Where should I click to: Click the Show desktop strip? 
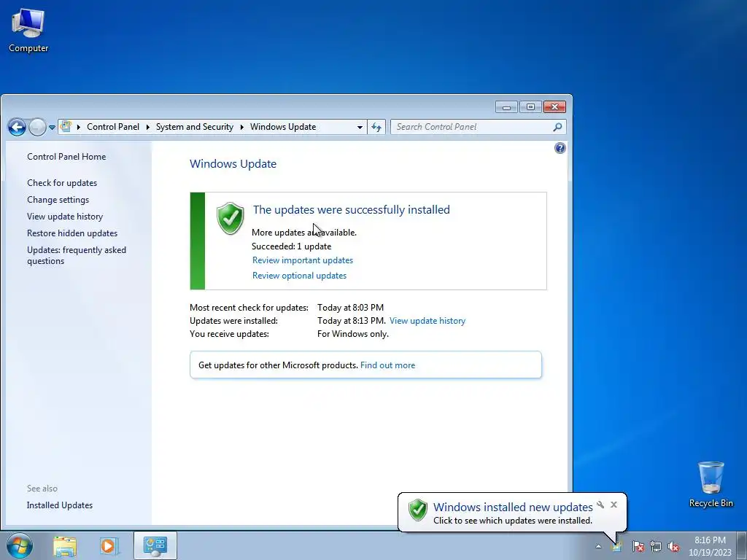(742, 545)
